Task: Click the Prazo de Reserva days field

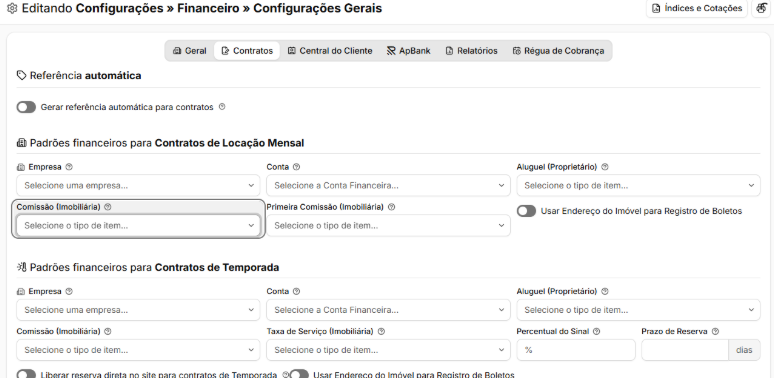Action: 685,350
